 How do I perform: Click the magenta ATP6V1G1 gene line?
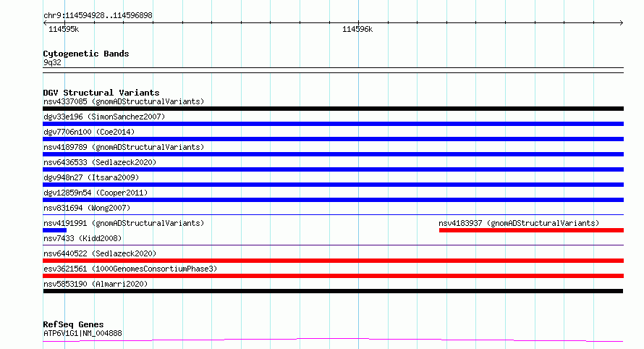tap(333, 340)
